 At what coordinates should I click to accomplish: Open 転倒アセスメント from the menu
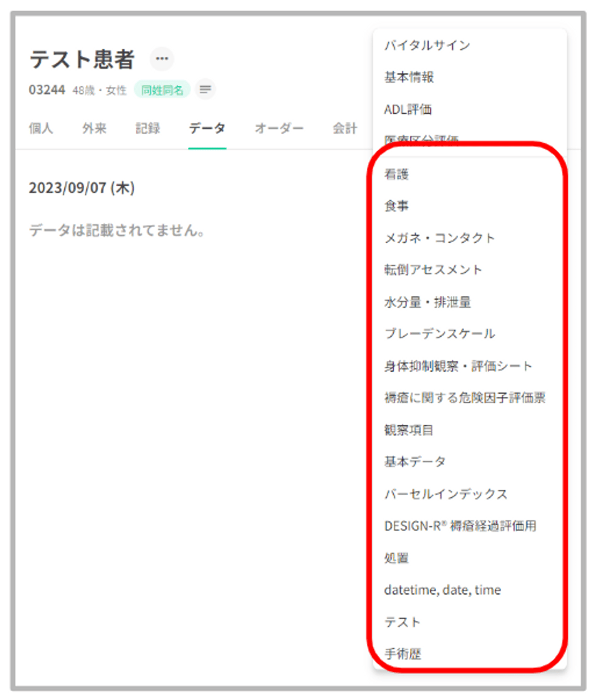pos(433,270)
